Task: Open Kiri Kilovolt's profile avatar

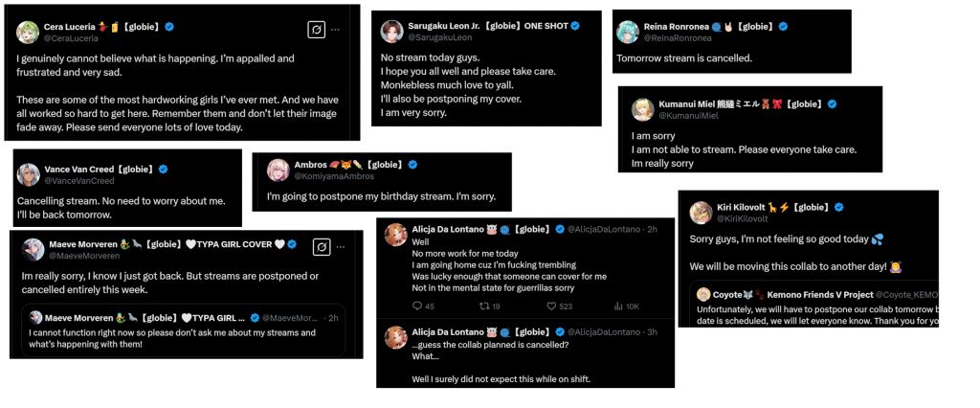Action: [702, 212]
